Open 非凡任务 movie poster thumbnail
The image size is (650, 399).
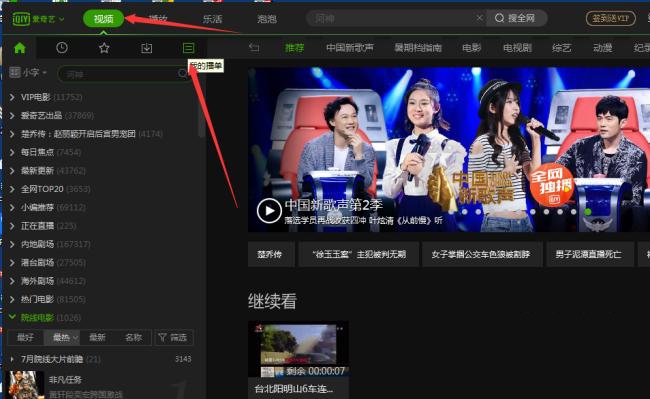tap(26, 385)
